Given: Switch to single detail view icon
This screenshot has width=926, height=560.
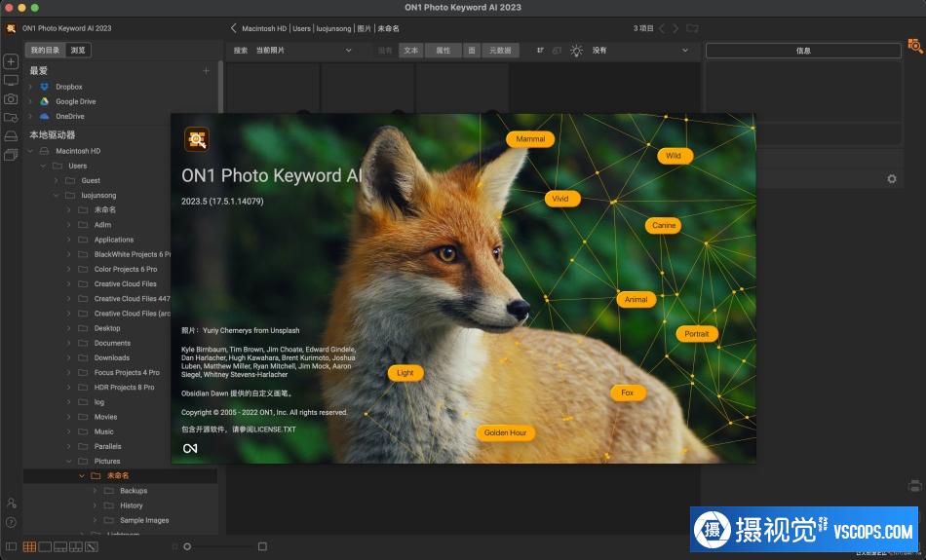Looking at the screenshot, I should point(45,547).
